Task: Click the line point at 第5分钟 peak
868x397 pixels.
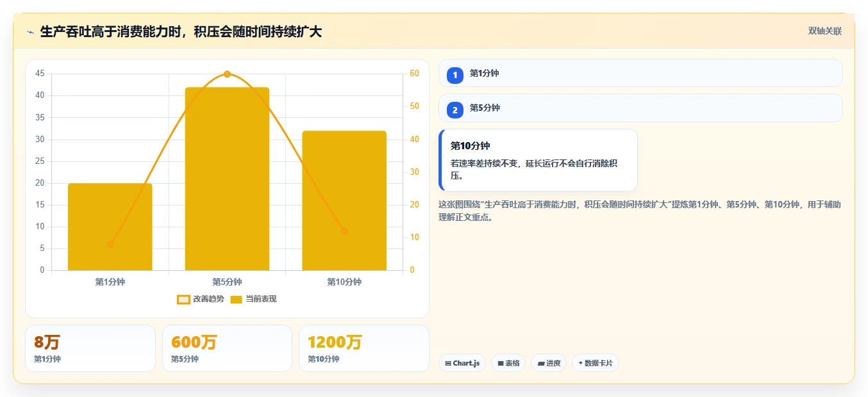Action: tap(227, 74)
